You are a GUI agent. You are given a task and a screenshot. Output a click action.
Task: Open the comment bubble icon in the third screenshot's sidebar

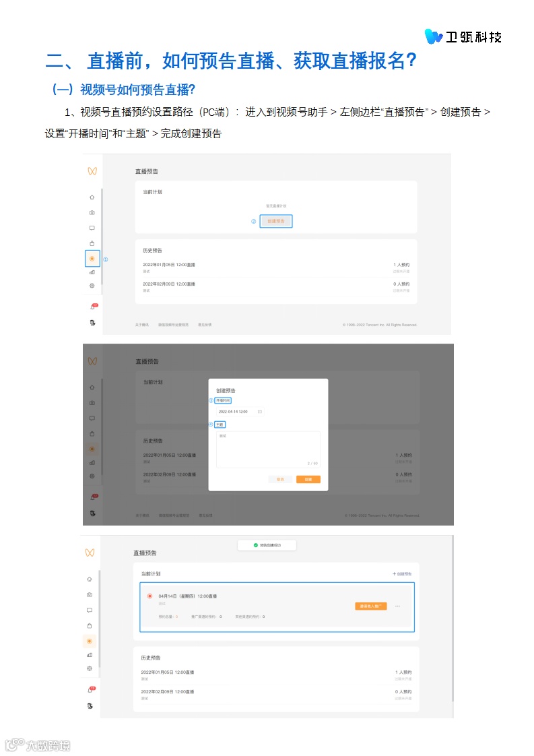coord(89,610)
